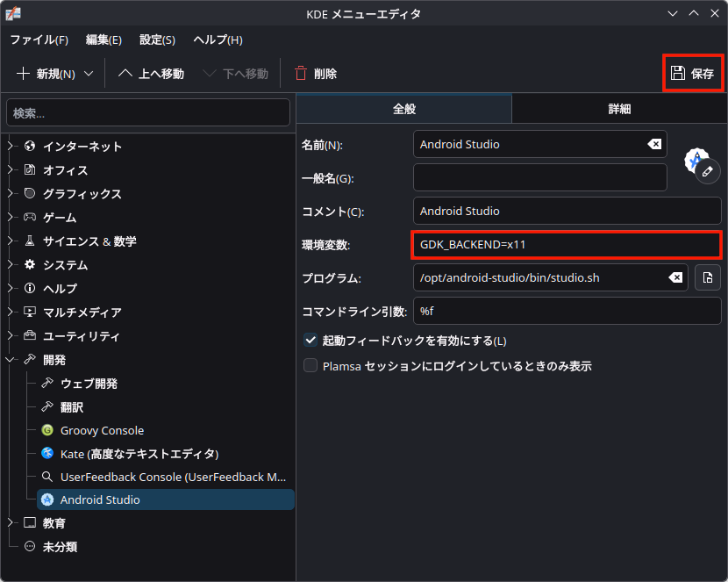
Task: Check Plasma セッションにログイン only-show option
Action: 310,365
